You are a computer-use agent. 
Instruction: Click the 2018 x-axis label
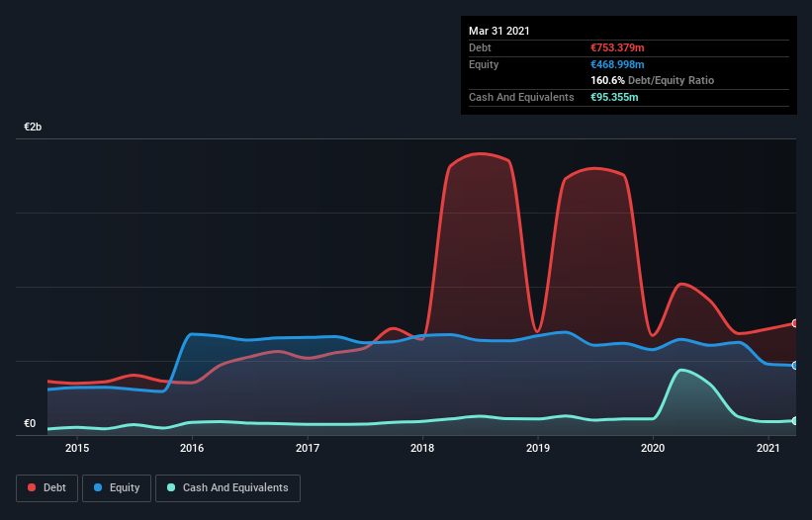[422, 448]
